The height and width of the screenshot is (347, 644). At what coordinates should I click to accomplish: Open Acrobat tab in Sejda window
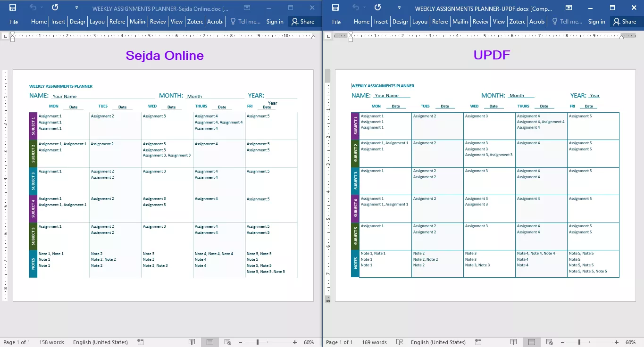(x=215, y=22)
